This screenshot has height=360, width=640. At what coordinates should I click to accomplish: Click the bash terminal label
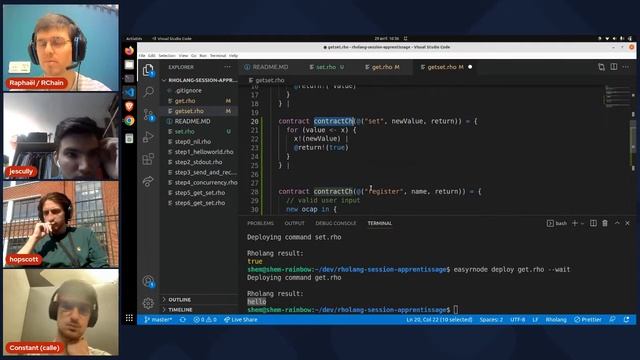[x=557, y=223]
